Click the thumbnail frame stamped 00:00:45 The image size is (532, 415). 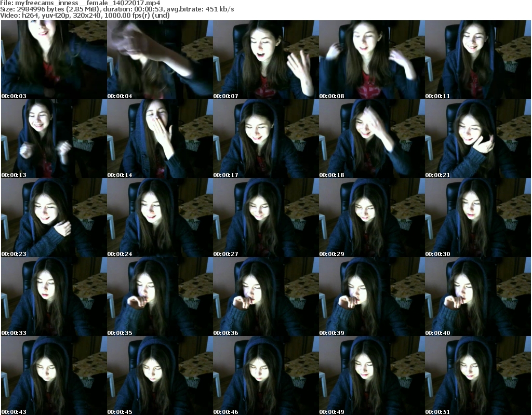160,376
